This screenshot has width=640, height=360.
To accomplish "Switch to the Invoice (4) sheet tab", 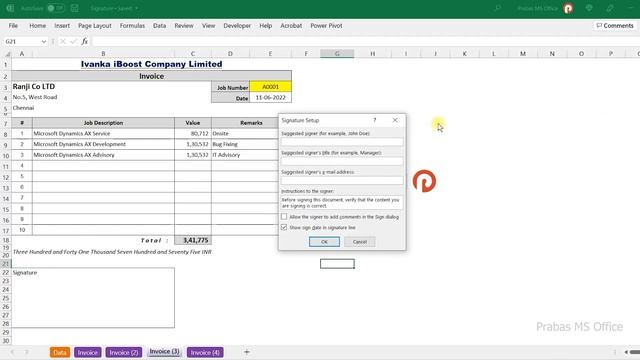I will (x=205, y=352).
